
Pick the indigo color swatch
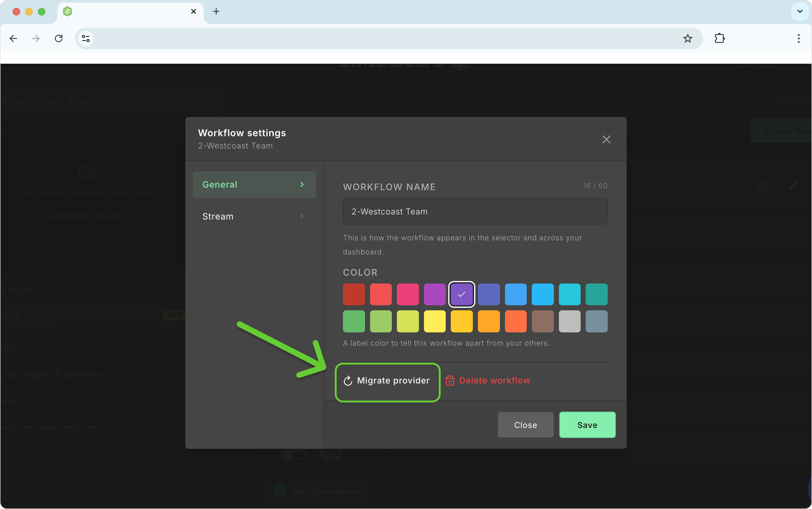tap(489, 294)
